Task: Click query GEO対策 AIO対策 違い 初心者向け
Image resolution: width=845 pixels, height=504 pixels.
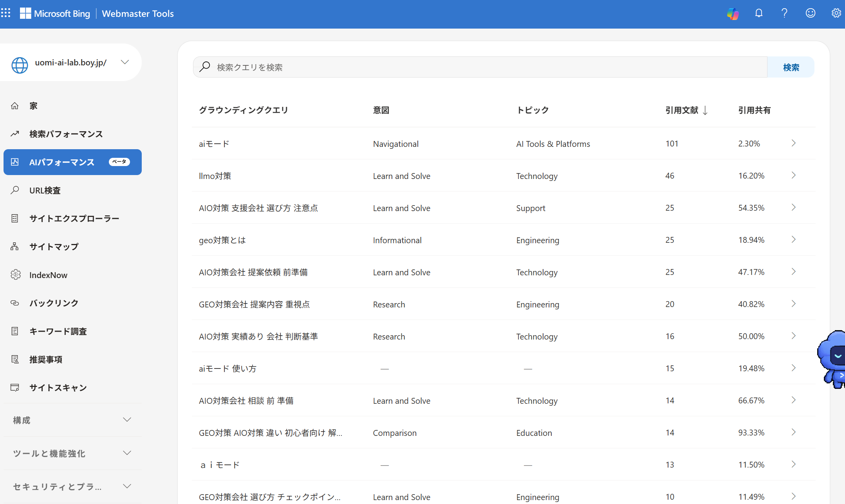Action: (271, 433)
